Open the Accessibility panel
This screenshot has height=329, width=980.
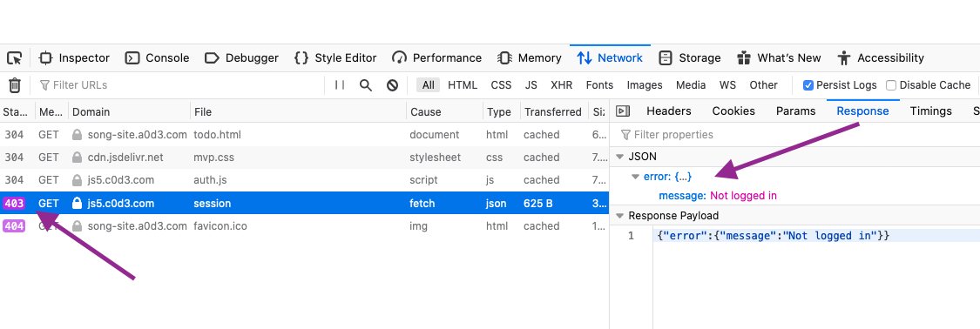[x=881, y=58]
